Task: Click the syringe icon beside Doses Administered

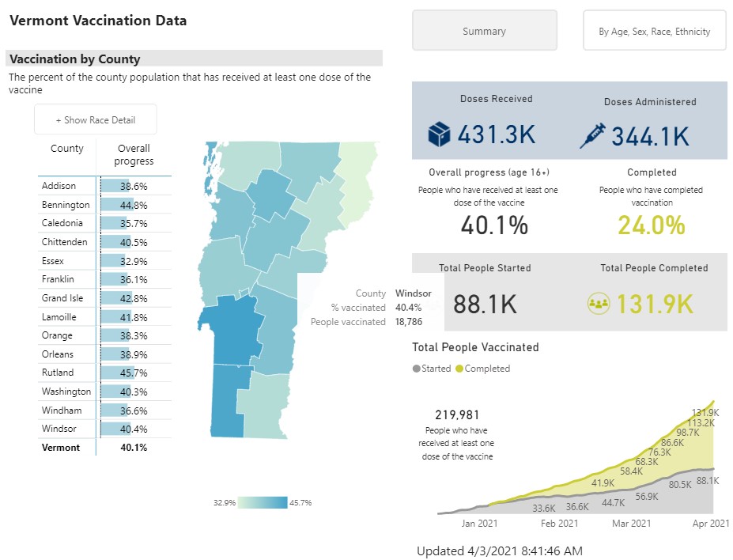Action: point(593,135)
